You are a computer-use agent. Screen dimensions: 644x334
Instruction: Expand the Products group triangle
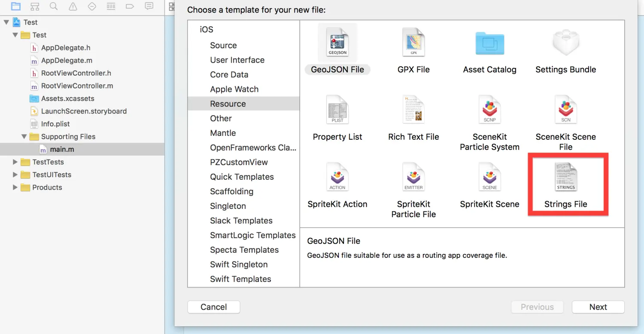(15, 187)
